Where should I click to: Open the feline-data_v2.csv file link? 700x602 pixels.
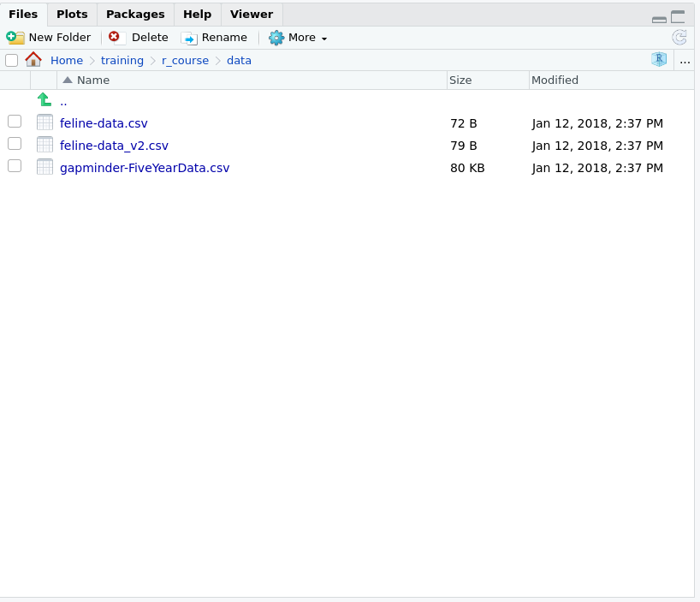click(114, 146)
